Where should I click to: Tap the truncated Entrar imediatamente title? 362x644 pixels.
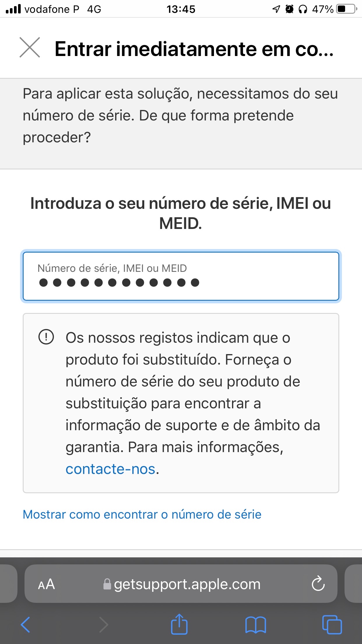click(194, 49)
